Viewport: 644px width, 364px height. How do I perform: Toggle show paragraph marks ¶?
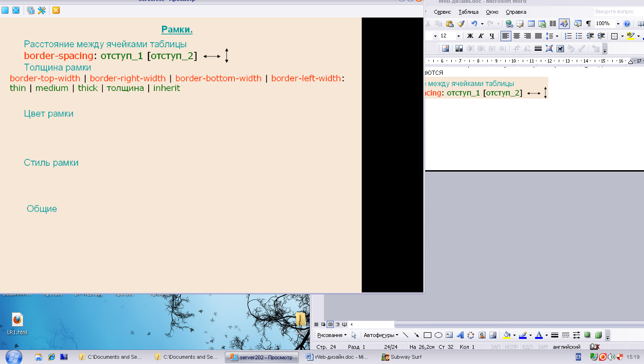[x=589, y=24]
